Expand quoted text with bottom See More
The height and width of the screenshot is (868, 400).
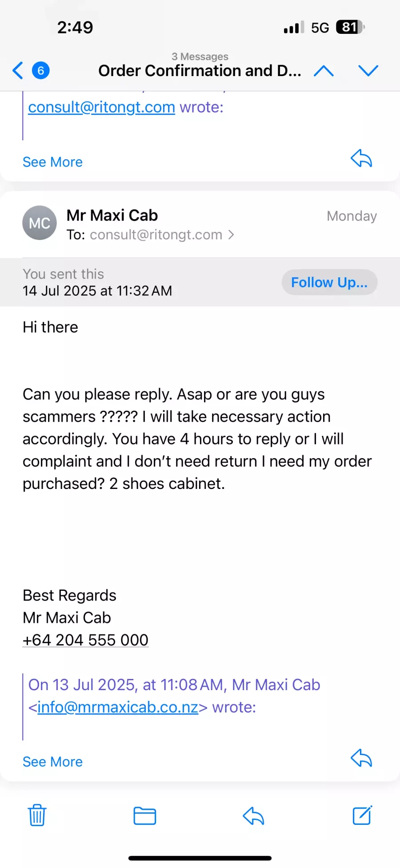point(52,762)
